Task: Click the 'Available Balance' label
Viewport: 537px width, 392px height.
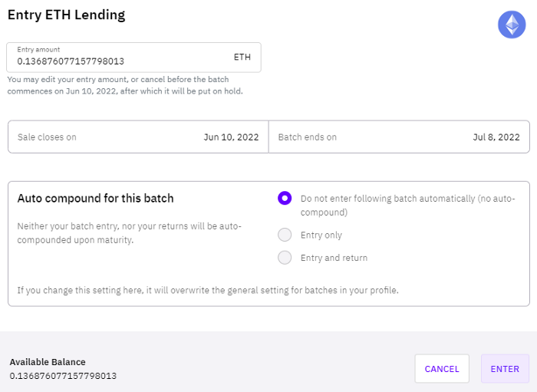Action: click(48, 362)
